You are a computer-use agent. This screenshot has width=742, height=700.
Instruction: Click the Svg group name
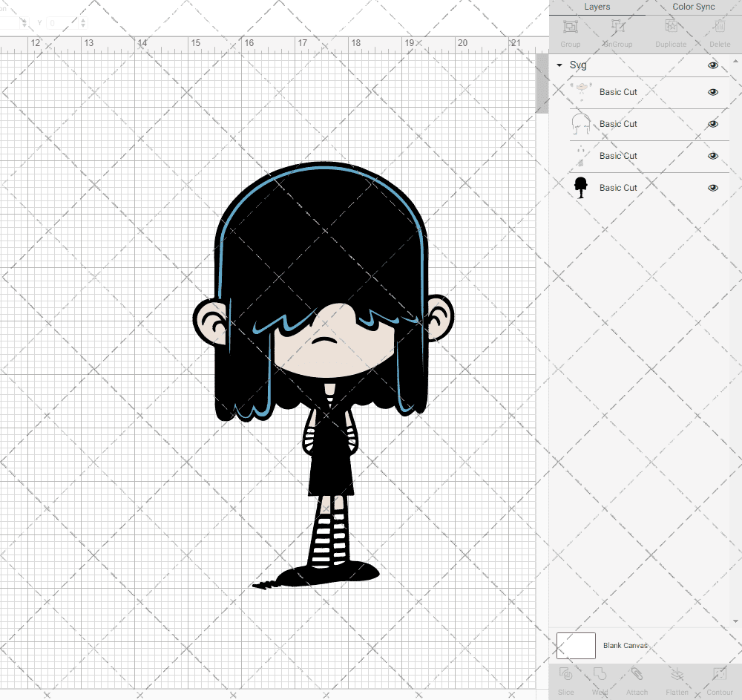578,65
